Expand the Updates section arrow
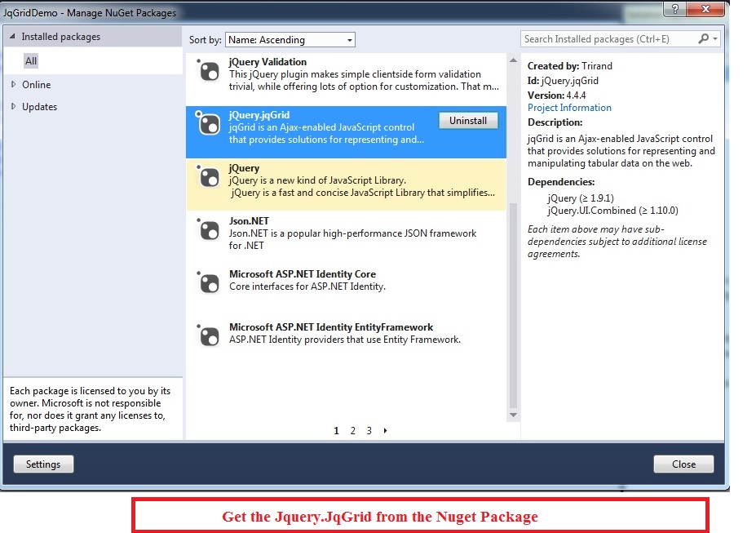 click(14, 107)
